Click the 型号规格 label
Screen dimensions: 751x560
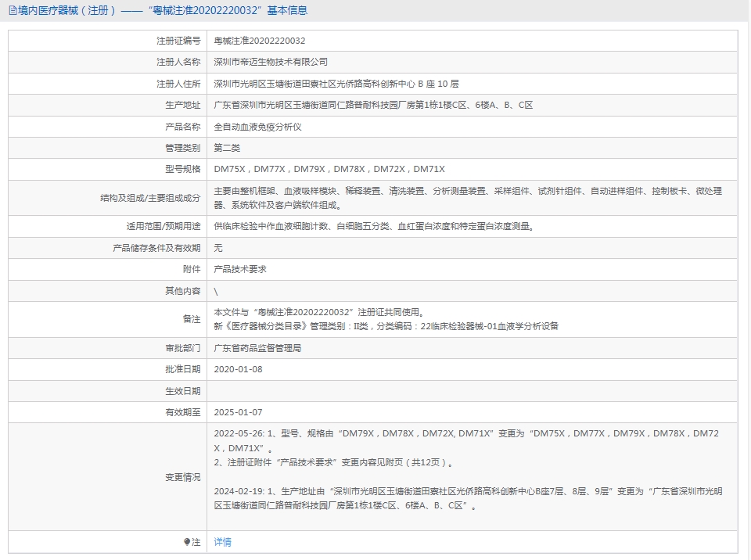182,169
